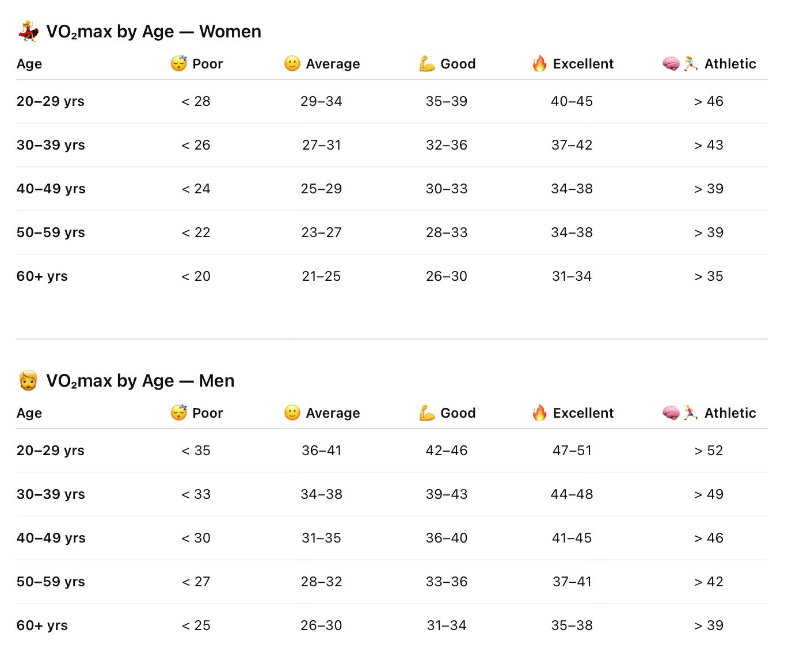Click the 'Age' column header in Women table
Screen dimensions: 792x672
29,64
